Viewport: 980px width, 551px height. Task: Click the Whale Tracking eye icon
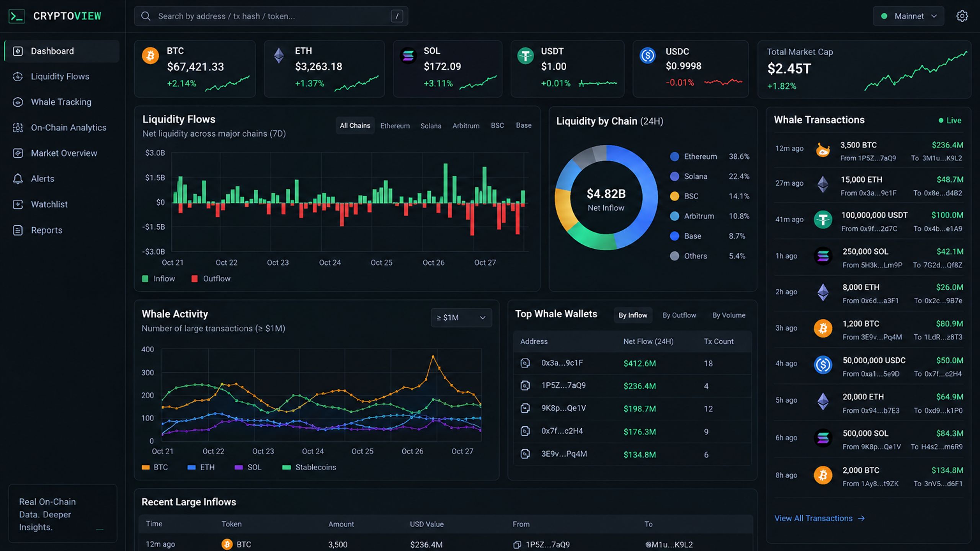(18, 102)
